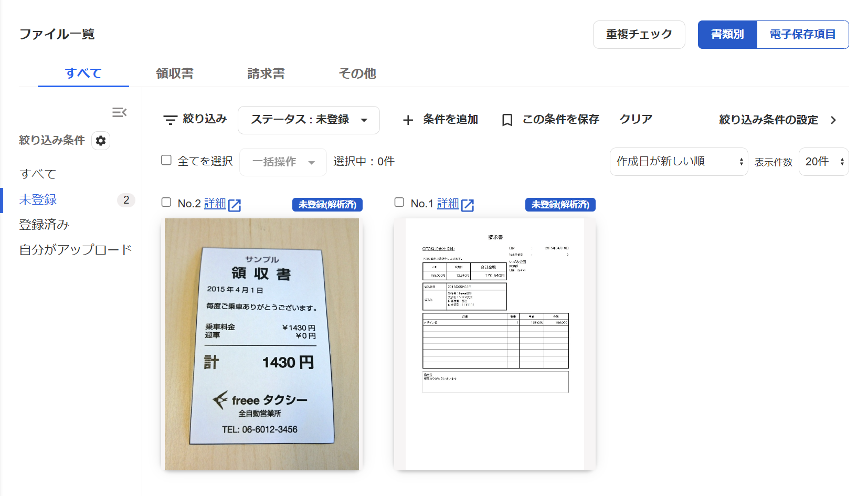Click the plus icon for 条件を追加

408,120
